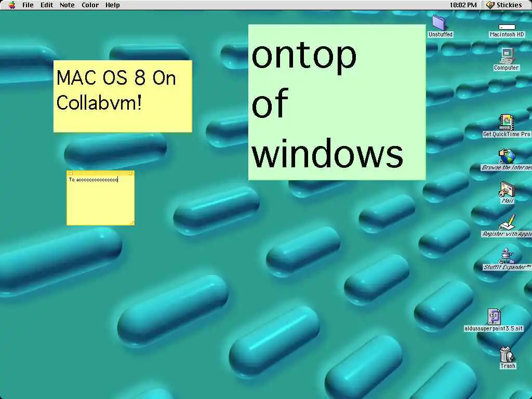Viewport: 532px width, 399px height.
Task: Select the Computer desktop icon
Action: pos(506,56)
